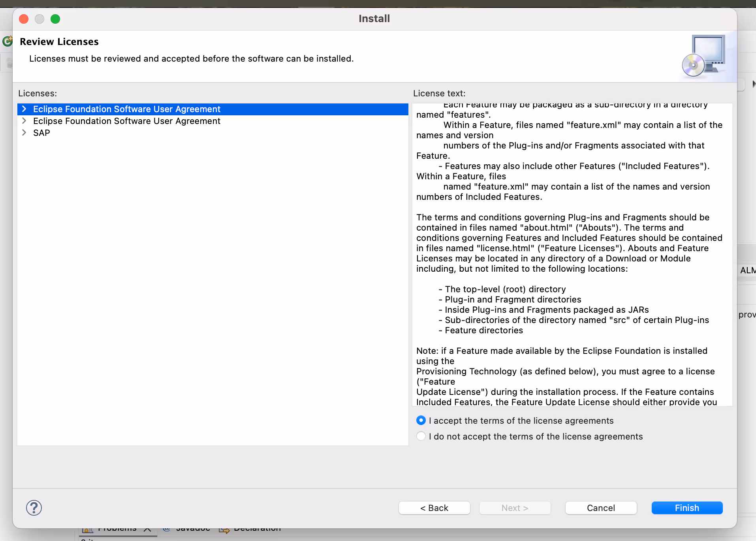Click the disabled Next button
Viewport: 756px width, 541px height.
click(515, 508)
